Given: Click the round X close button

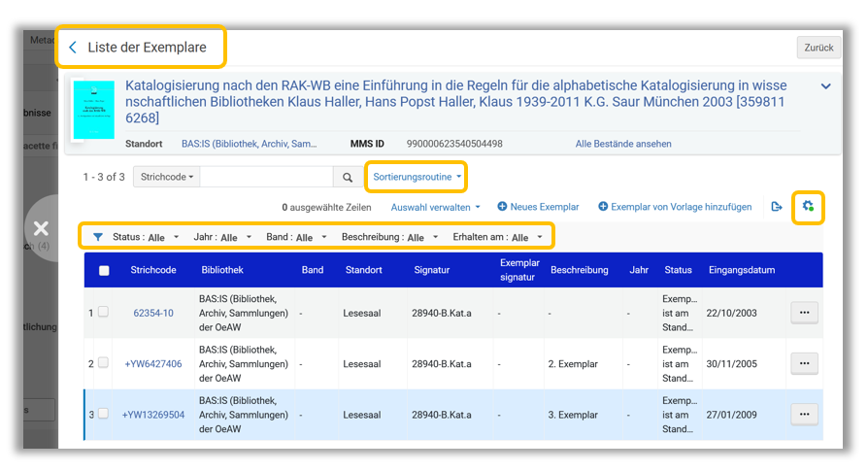Looking at the screenshot, I should coord(41,229).
